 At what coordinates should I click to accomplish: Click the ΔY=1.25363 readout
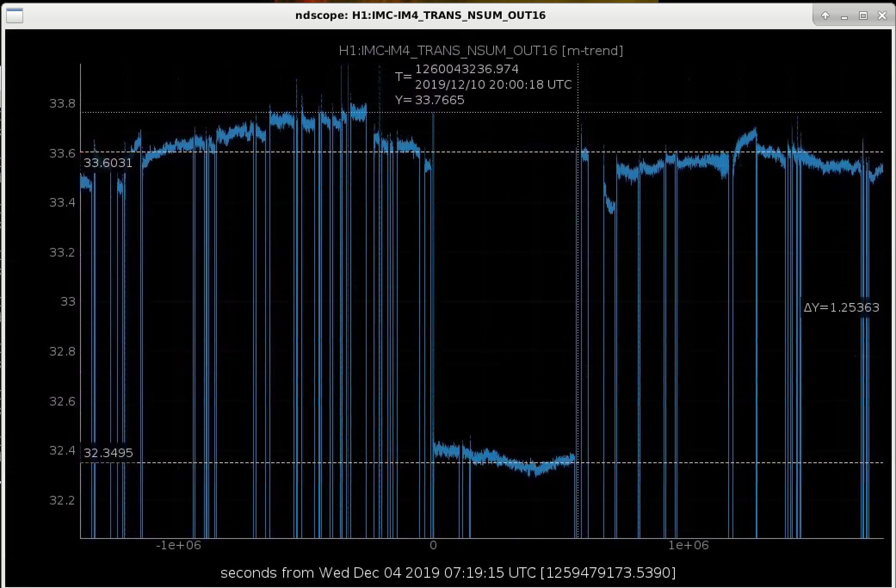[841, 307]
